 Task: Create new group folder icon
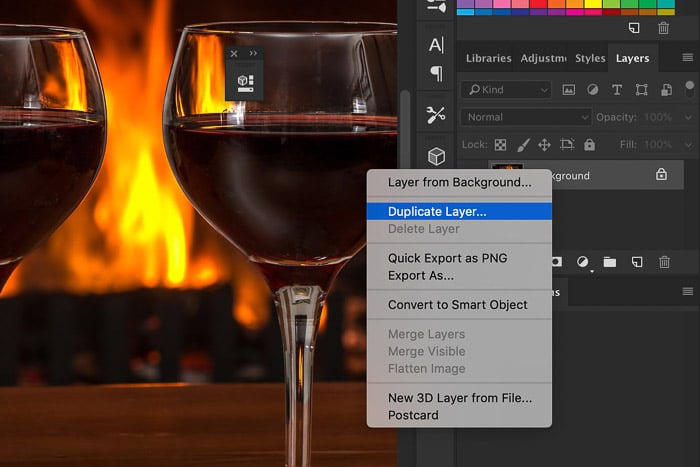click(x=610, y=262)
